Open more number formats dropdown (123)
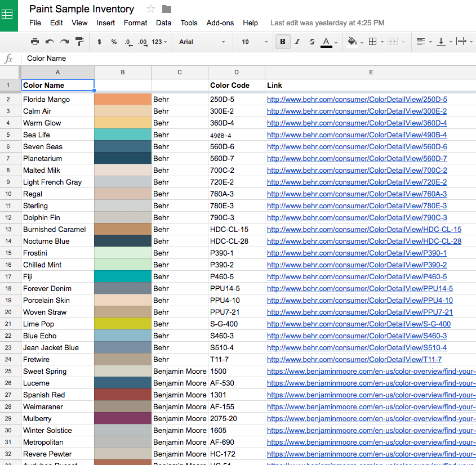The width and height of the screenshot is (476, 465). tap(159, 42)
